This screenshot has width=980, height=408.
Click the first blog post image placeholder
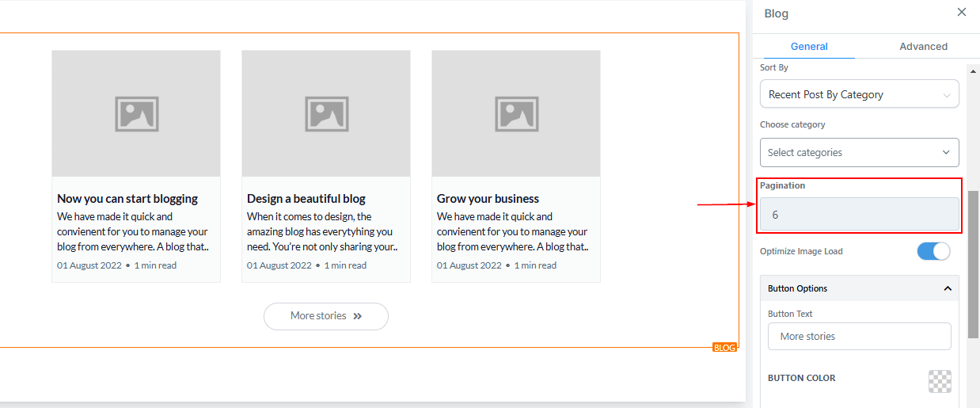coord(136,113)
